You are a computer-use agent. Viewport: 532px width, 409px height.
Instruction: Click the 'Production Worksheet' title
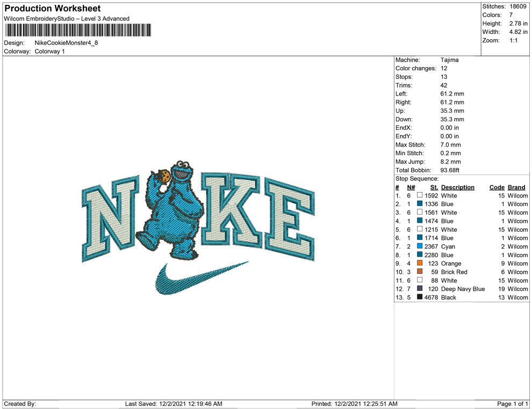53,9
